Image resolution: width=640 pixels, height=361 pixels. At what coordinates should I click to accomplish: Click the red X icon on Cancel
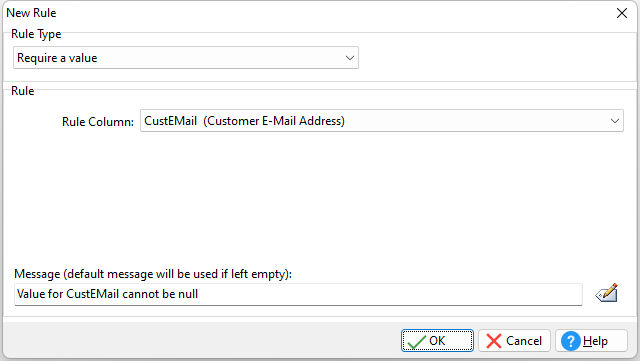(494, 341)
